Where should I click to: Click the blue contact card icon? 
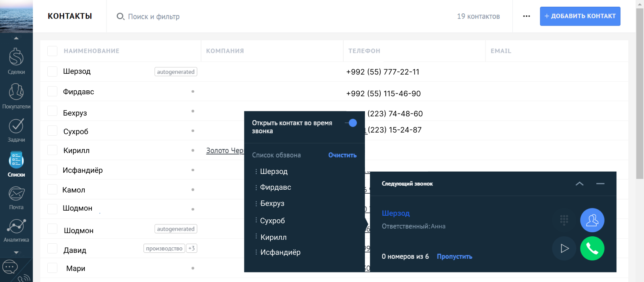(592, 220)
